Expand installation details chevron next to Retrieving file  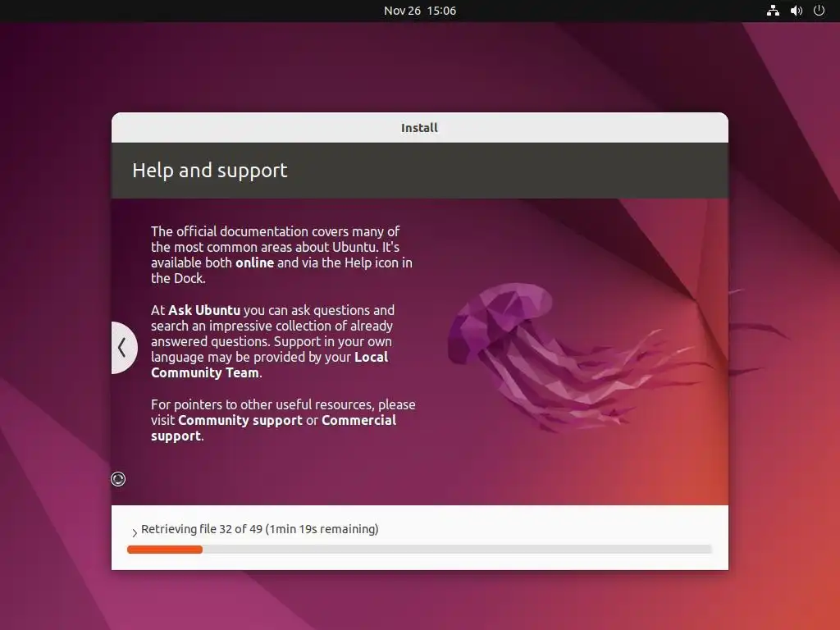click(134, 532)
